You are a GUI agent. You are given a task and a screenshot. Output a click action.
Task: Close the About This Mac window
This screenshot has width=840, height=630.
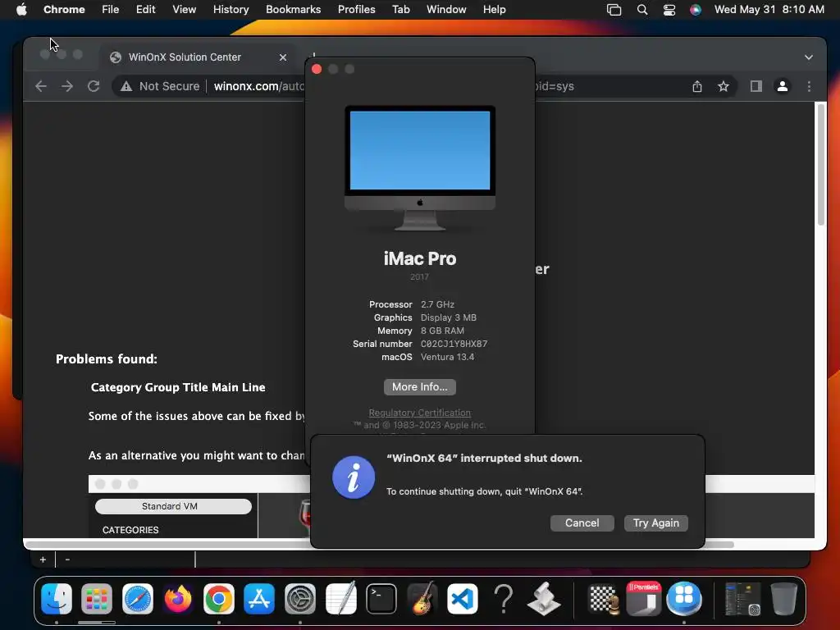click(x=317, y=69)
